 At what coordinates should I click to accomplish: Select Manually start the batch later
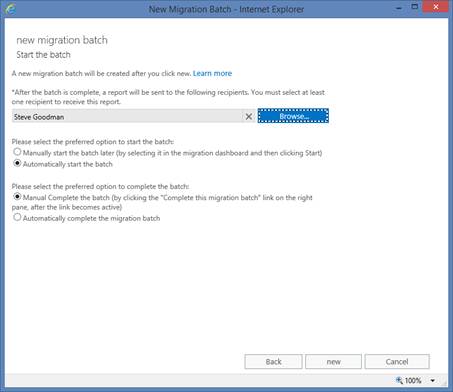(x=17, y=152)
